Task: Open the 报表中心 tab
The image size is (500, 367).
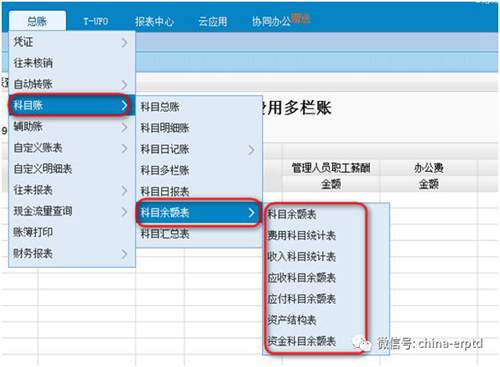Action: pyautogui.click(x=154, y=22)
